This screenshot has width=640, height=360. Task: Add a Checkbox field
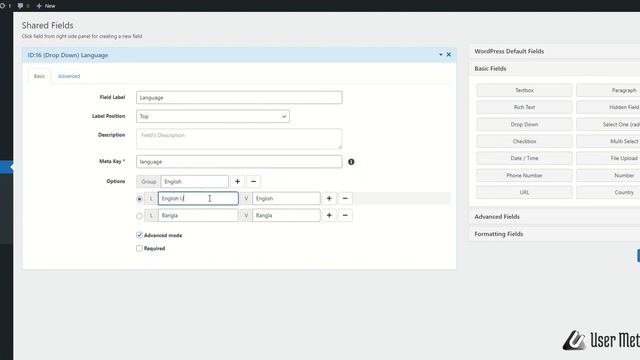pos(524,141)
